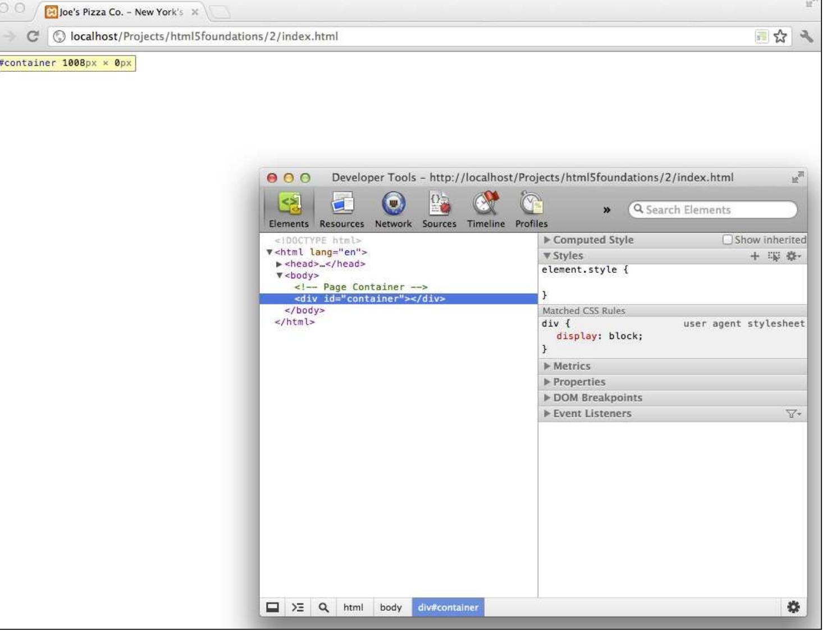Click the Search Elements field

713,210
